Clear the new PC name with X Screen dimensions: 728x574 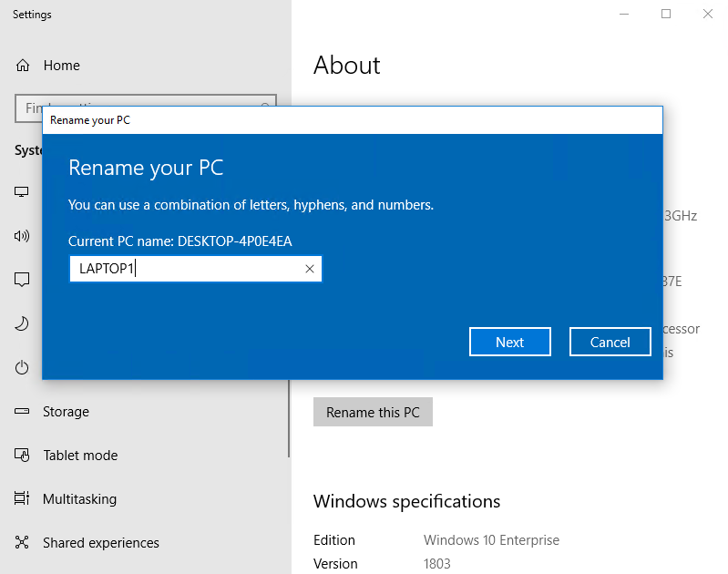click(310, 269)
